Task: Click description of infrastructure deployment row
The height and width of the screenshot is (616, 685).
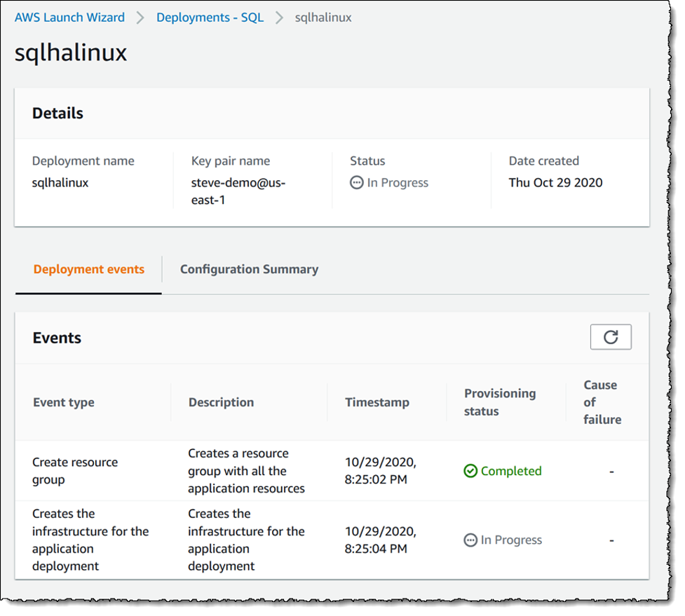Action: (x=246, y=540)
